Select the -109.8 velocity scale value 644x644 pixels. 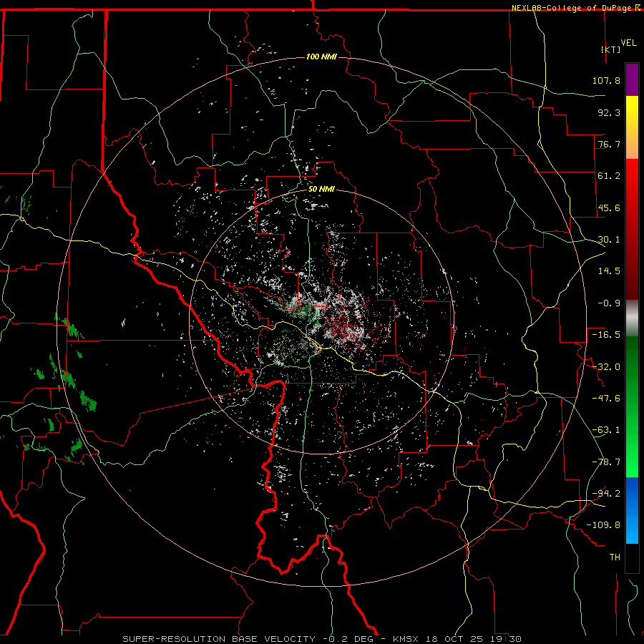603,525
